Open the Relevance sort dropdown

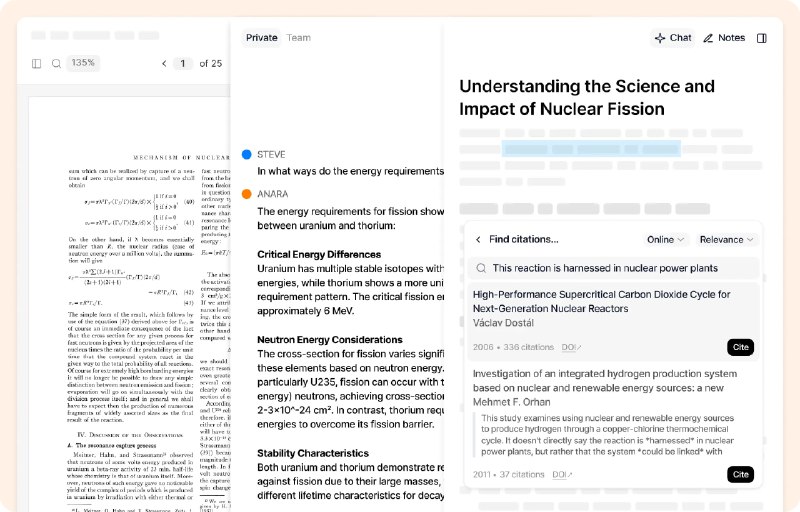726,240
